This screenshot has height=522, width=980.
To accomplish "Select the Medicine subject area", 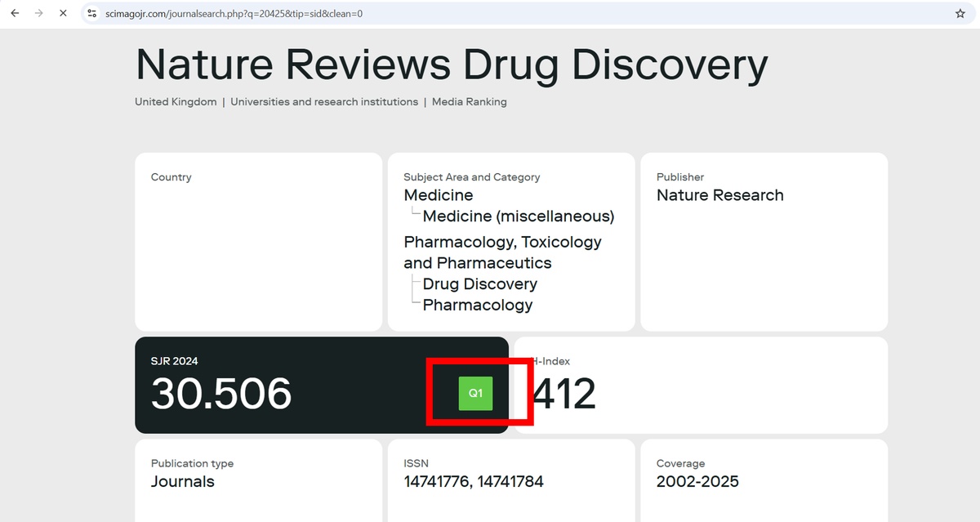I will tap(439, 195).
